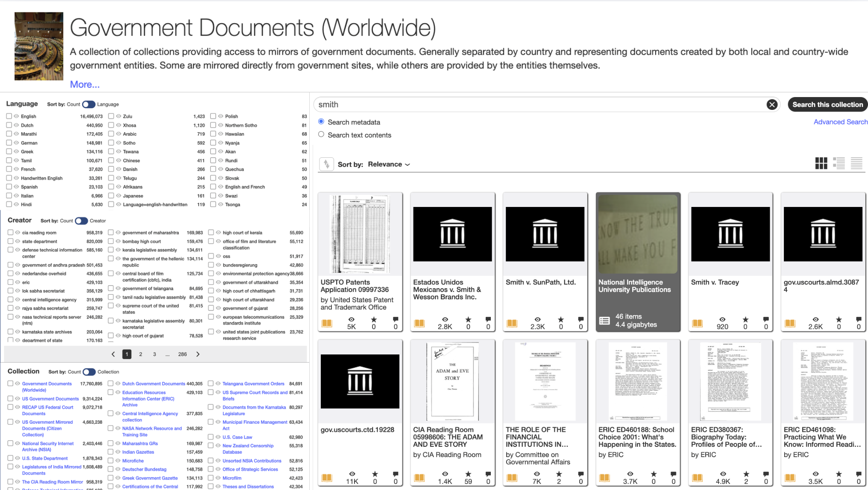Open National Intelligence University Publications thumbnail

(638, 234)
